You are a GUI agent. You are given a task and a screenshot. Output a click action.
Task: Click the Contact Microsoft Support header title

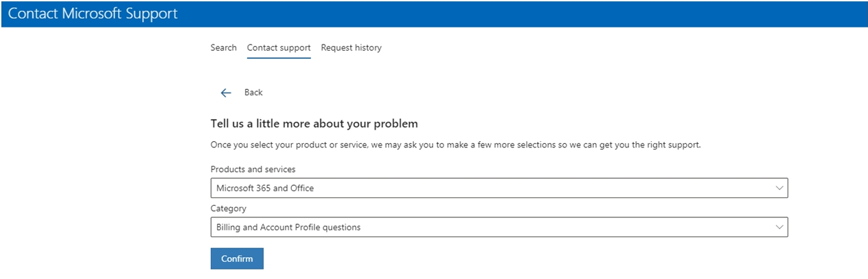[x=93, y=14]
